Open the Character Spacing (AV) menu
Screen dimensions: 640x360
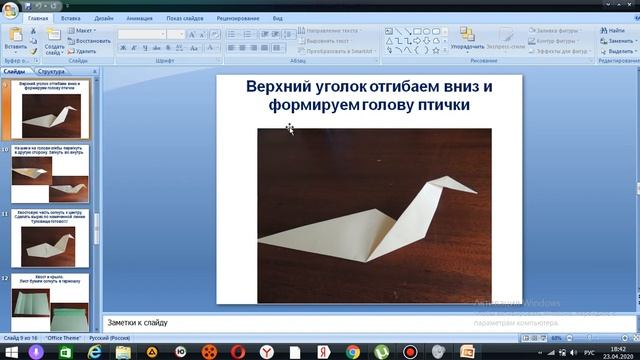179,48
